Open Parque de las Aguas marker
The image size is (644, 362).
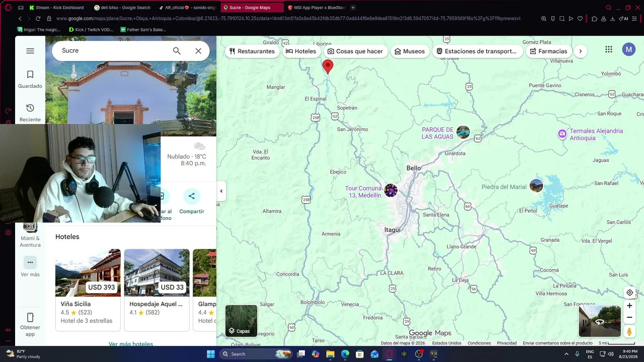click(x=463, y=132)
